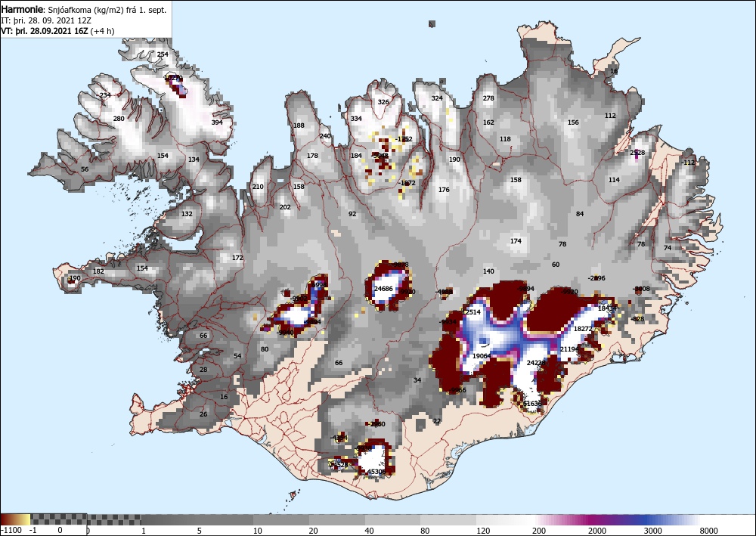Click map value 84

pos(580,214)
